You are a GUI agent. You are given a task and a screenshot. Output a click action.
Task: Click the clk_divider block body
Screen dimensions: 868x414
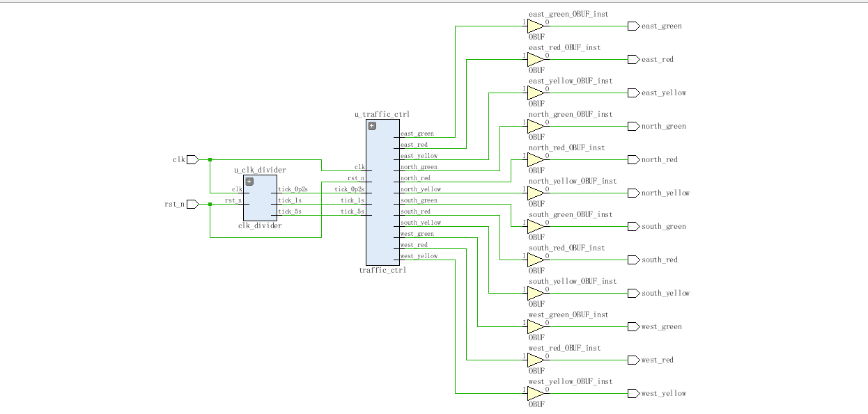260,198
